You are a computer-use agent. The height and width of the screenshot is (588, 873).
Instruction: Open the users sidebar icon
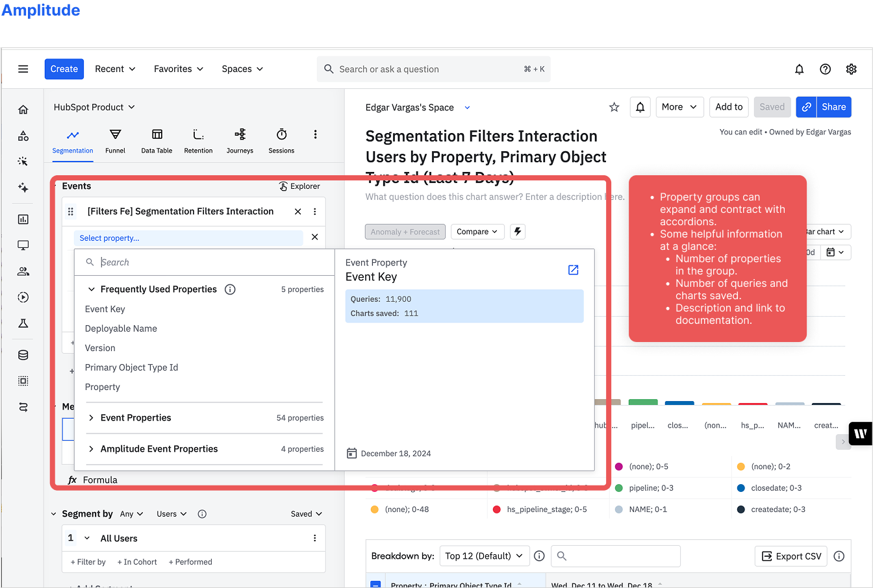click(x=23, y=271)
